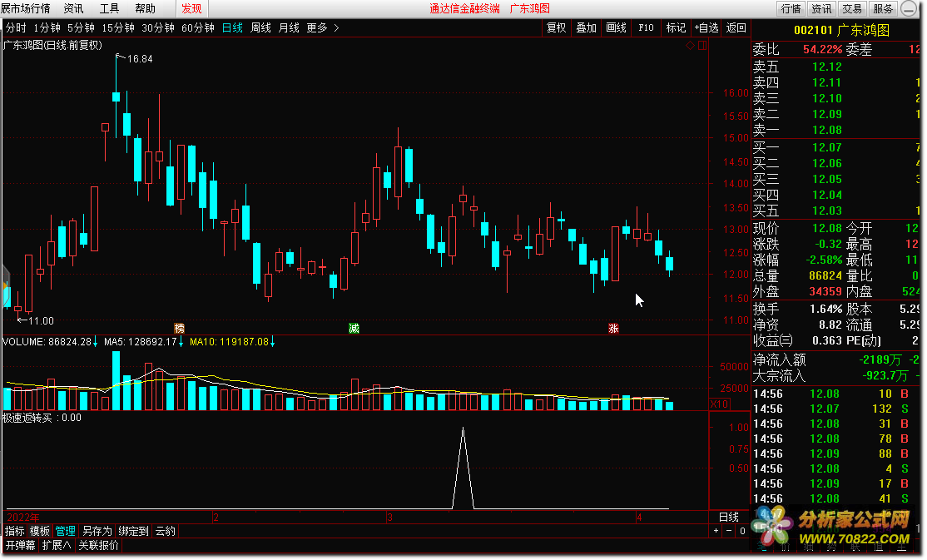Click the 0 reset button beside zoom controls
Screen dimensions: 927x560
(x=742, y=531)
